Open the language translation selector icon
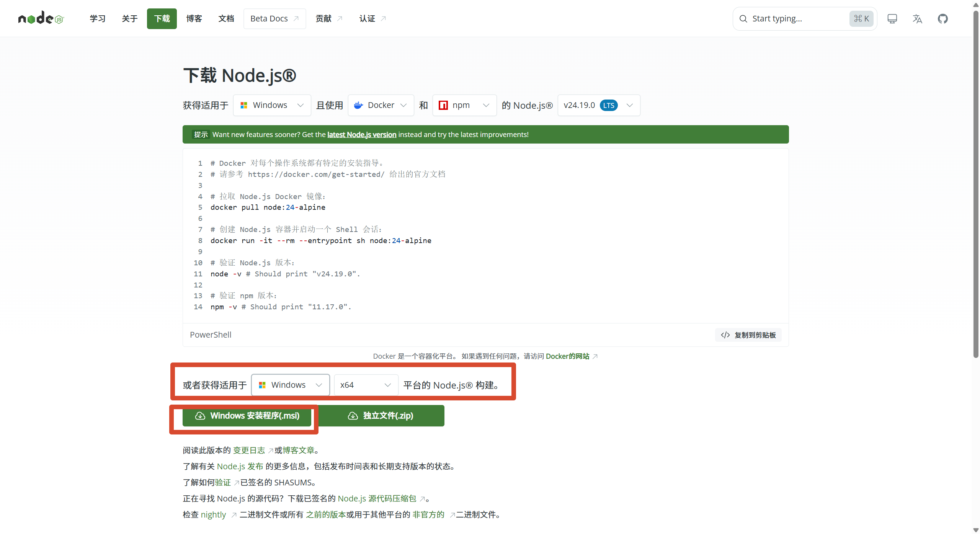This screenshot has width=980, height=534. tap(917, 19)
